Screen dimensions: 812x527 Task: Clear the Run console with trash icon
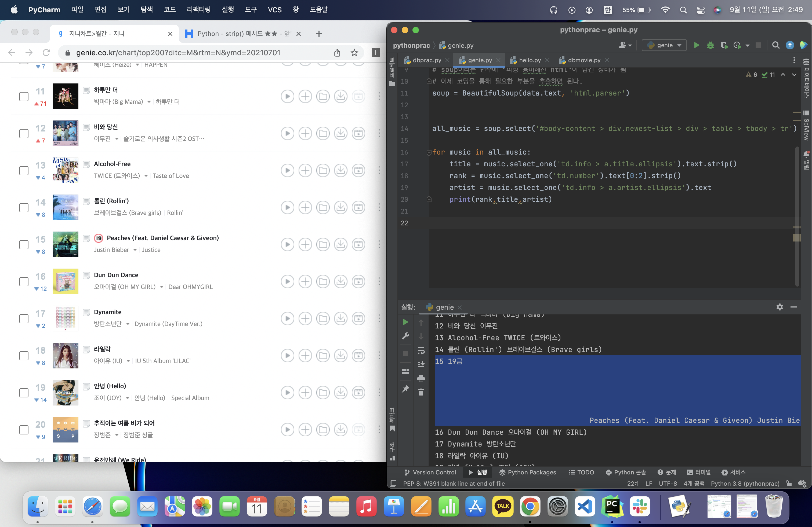click(x=421, y=392)
